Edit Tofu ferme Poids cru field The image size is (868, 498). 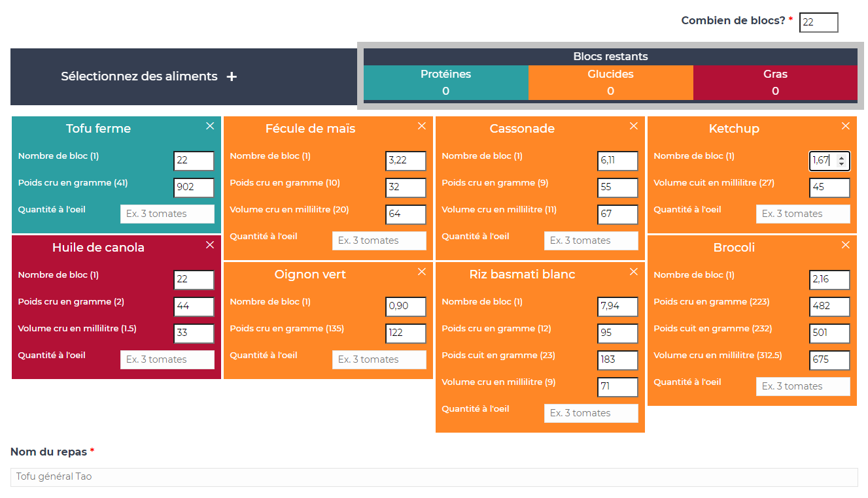(194, 188)
